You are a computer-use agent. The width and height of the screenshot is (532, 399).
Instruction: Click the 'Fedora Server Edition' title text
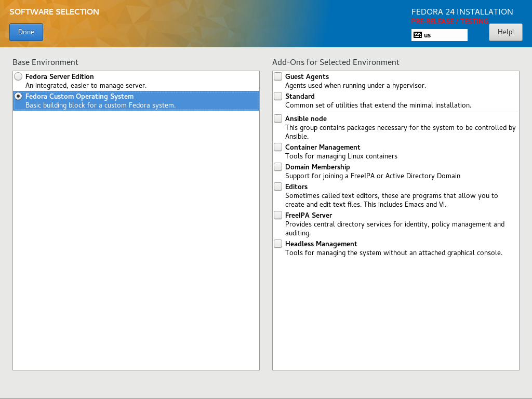[59, 77]
